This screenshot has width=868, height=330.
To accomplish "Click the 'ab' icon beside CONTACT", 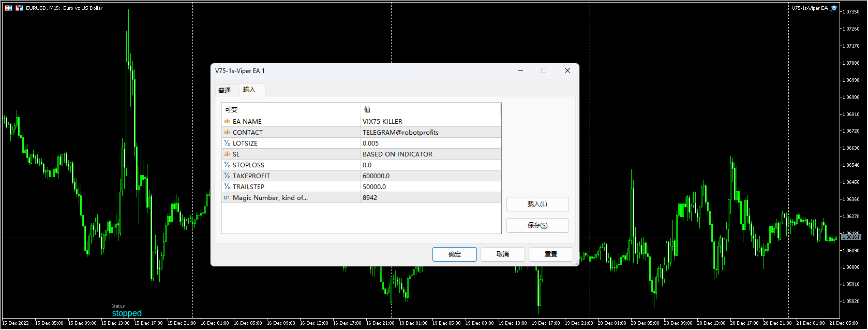I will pyautogui.click(x=227, y=133).
